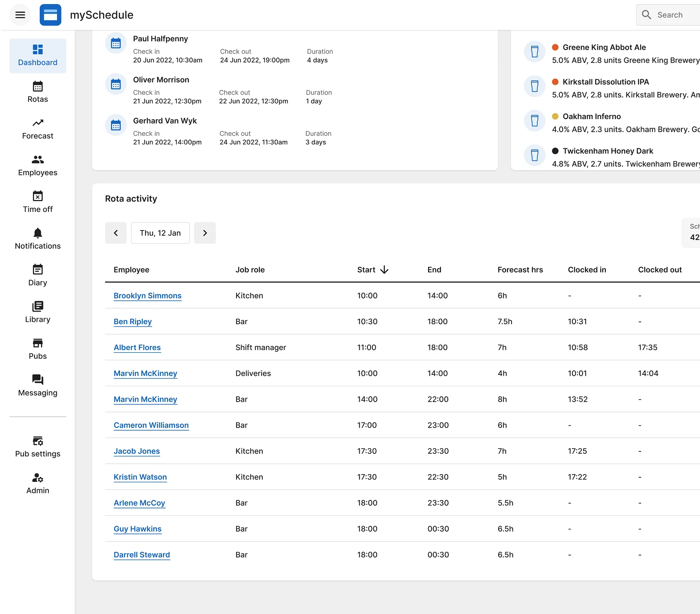Open Notifications bell in sidebar
Screen dimensions: 700x614
coord(38,239)
